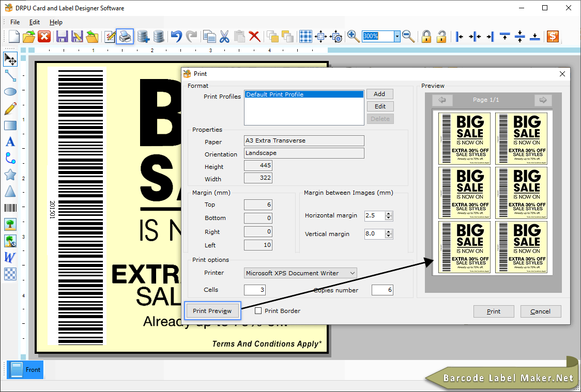Save the label with the floppy icon
The width and height of the screenshot is (581, 392).
tap(62, 36)
